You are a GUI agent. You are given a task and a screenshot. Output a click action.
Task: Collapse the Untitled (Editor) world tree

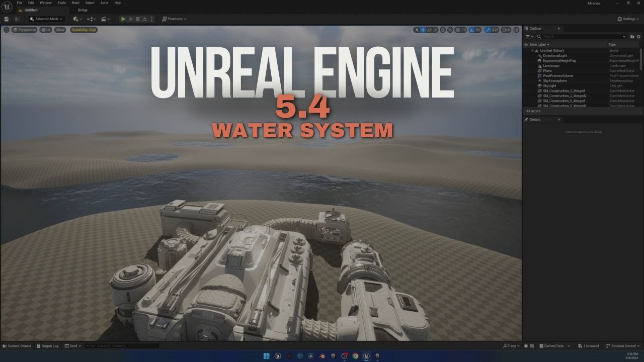point(533,51)
